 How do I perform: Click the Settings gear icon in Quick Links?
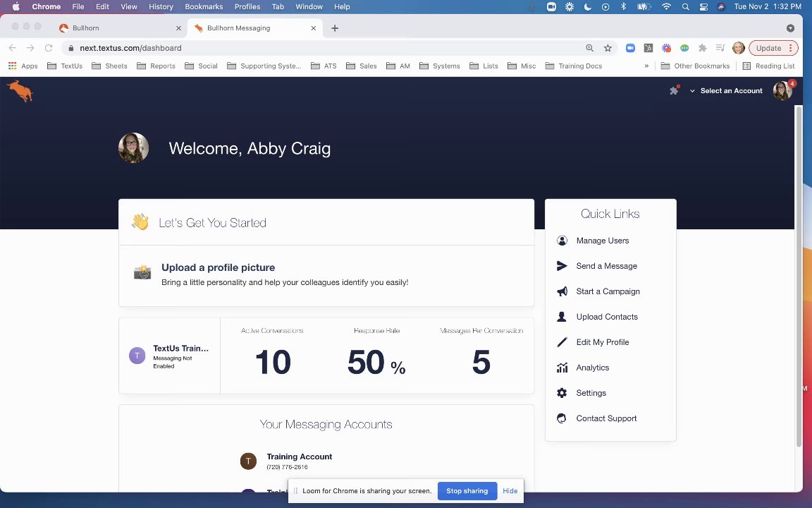tap(562, 393)
